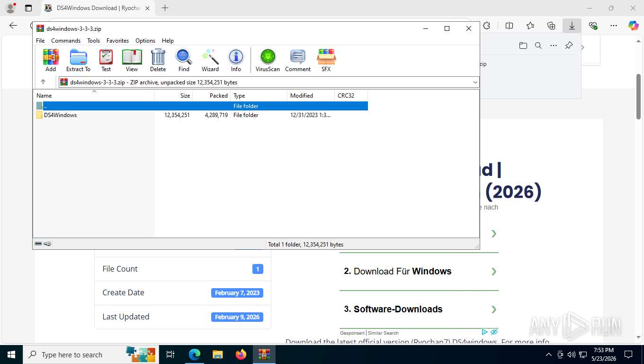Create SFX self-extracting archive

(x=326, y=60)
